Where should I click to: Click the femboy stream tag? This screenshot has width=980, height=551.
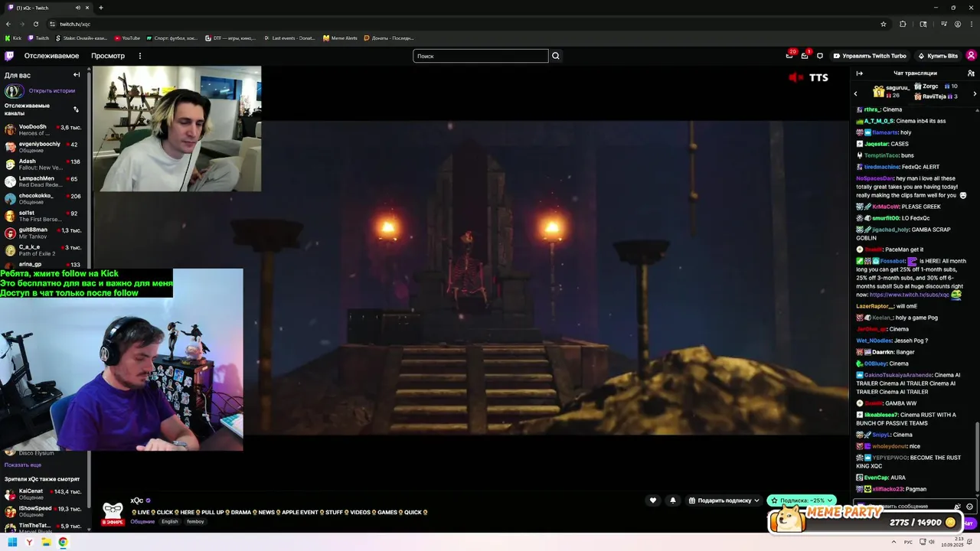click(195, 522)
